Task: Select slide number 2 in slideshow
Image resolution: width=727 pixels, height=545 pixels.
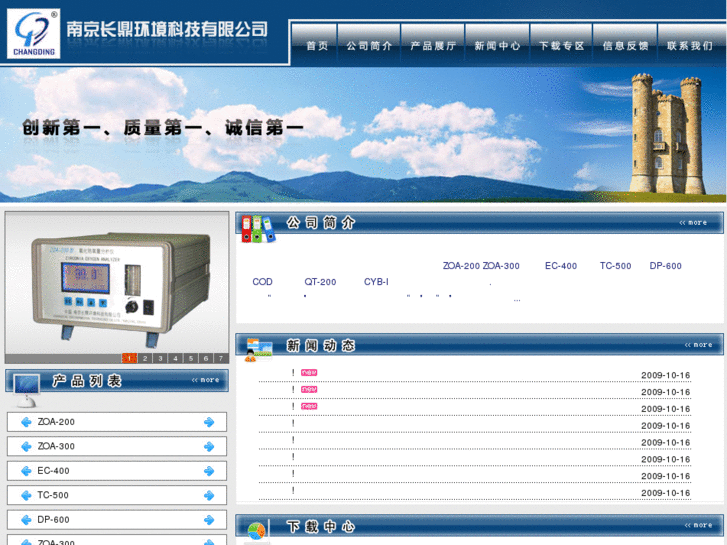Action: (145, 358)
